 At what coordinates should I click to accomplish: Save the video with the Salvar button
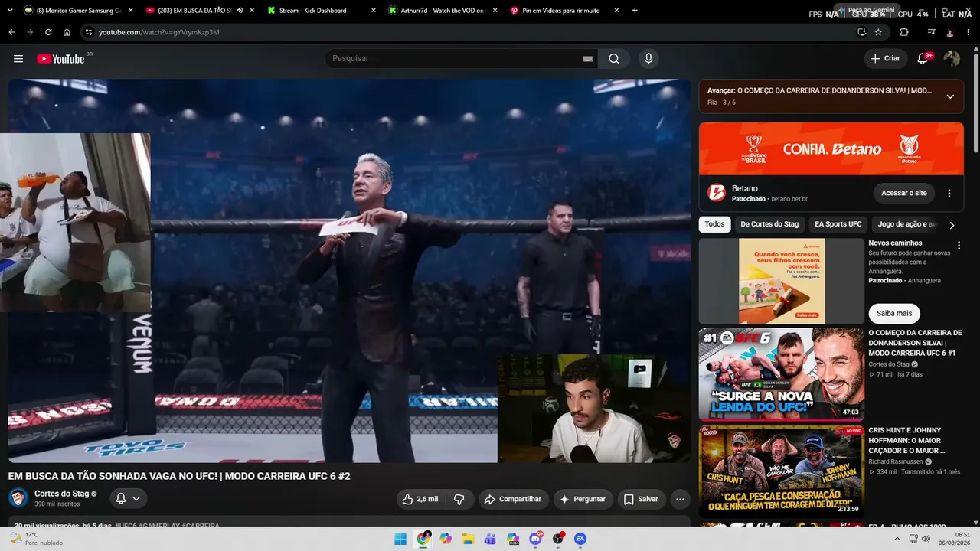641,499
